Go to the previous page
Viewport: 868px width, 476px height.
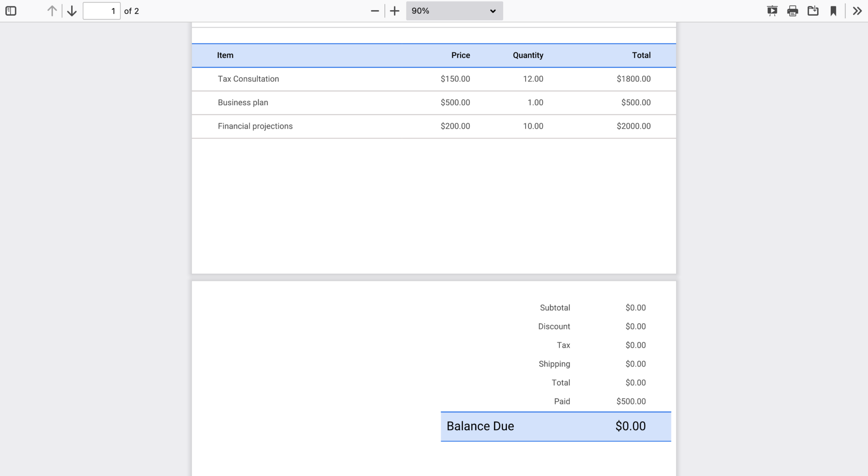pyautogui.click(x=52, y=11)
